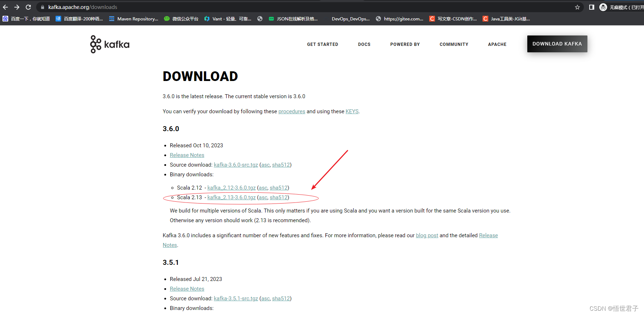Open the Java tools JGit bookmark

(x=507, y=19)
